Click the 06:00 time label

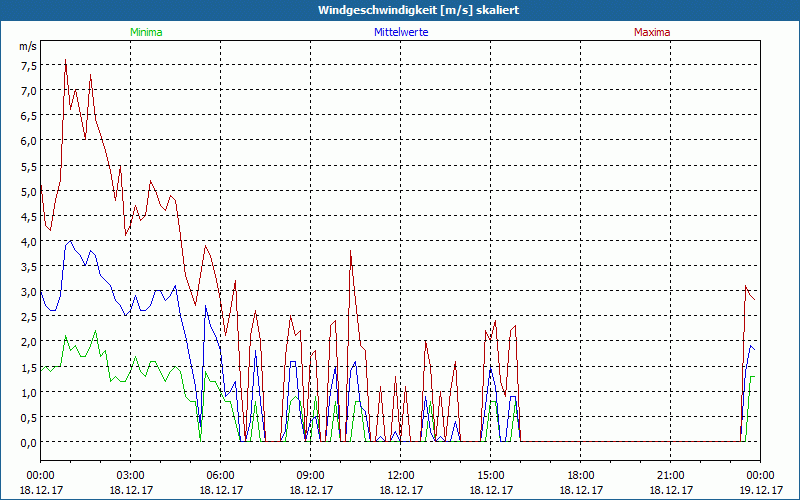click(220, 476)
